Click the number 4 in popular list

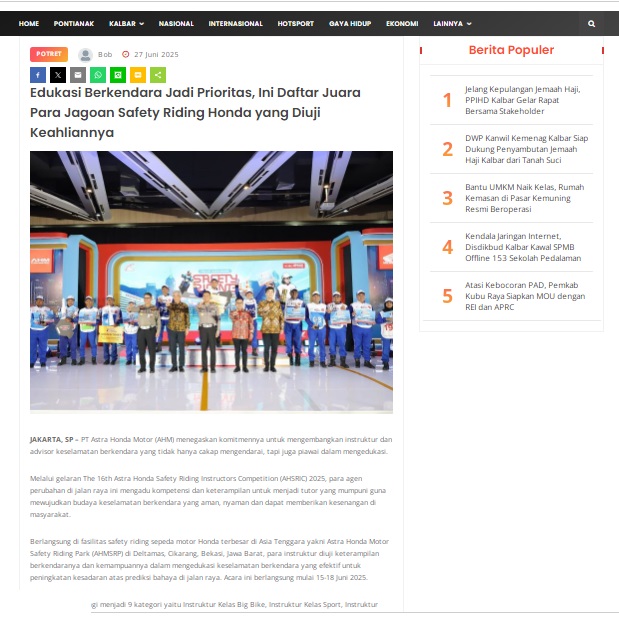[x=447, y=247]
